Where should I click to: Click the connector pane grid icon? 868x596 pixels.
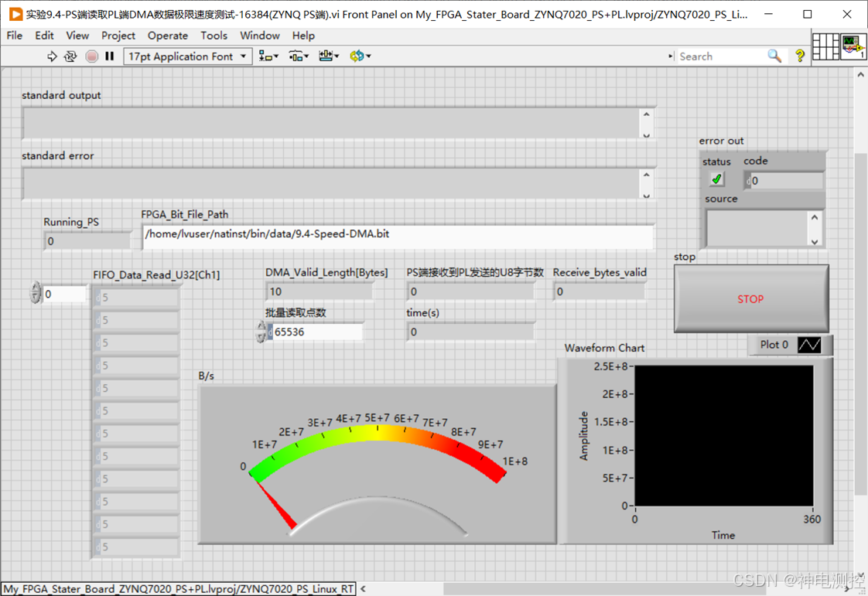[x=825, y=46]
